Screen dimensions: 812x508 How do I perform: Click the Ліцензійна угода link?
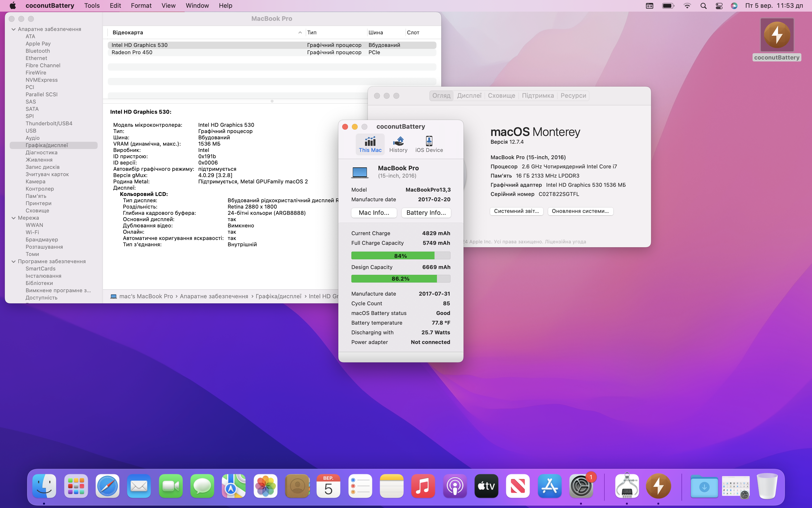[x=565, y=242]
